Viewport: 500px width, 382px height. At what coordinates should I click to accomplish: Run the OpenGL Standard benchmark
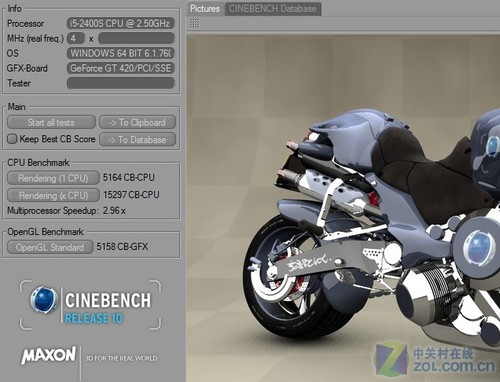click(x=50, y=247)
